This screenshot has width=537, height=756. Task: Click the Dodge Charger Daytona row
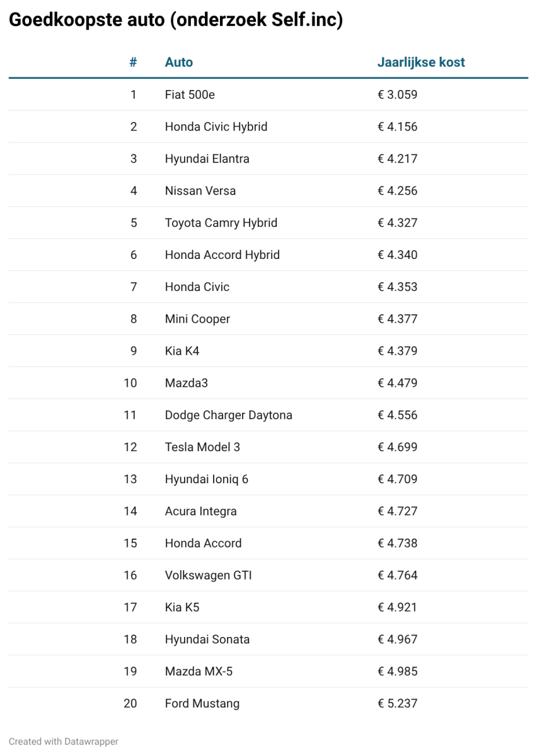268,415
